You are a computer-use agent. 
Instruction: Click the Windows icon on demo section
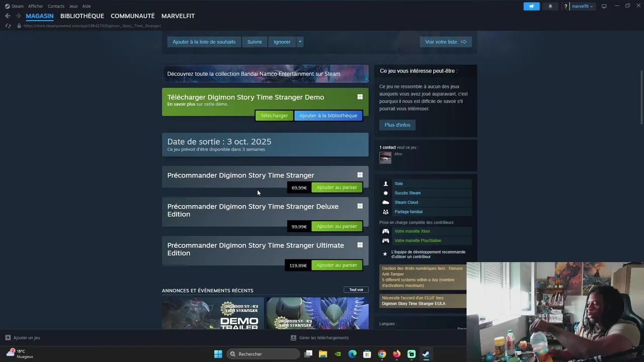pyautogui.click(x=360, y=97)
